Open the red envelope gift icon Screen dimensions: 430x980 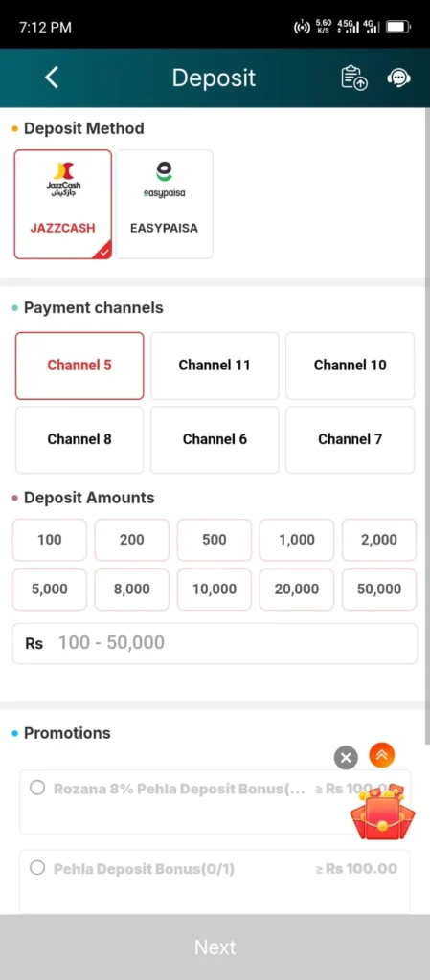[382, 813]
